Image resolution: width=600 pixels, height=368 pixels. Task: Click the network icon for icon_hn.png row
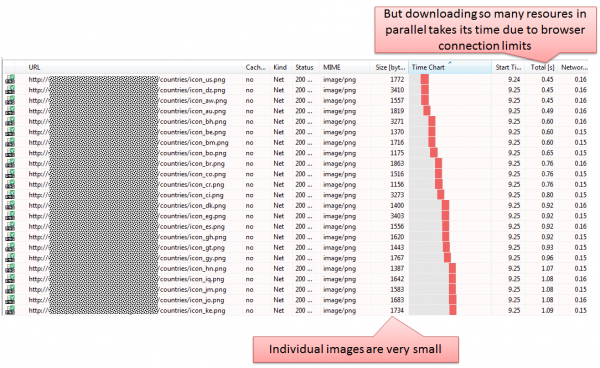coord(10,269)
